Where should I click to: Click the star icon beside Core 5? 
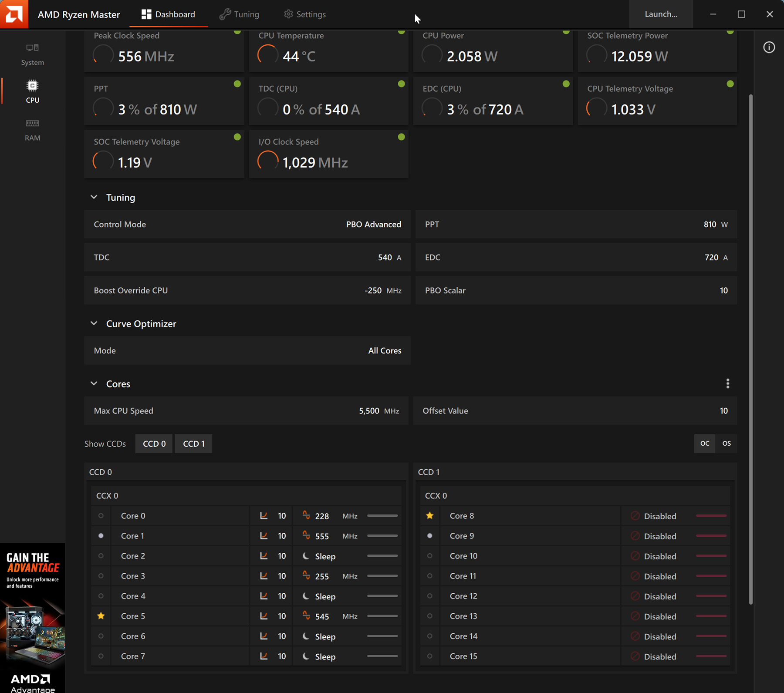click(x=101, y=616)
